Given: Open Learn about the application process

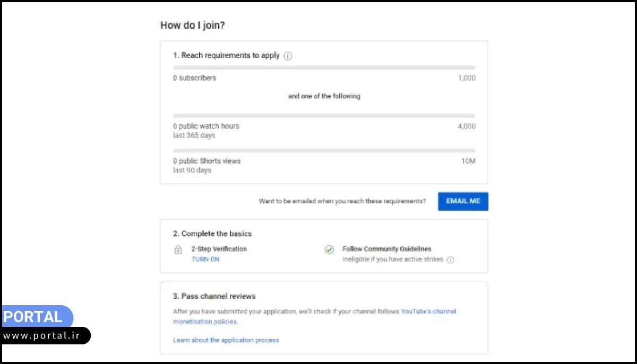Looking at the screenshot, I should [226, 340].
